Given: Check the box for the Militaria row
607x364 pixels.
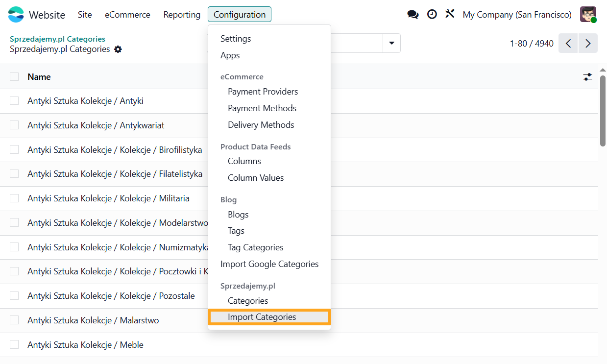Looking at the screenshot, I should [x=14, y=198].
